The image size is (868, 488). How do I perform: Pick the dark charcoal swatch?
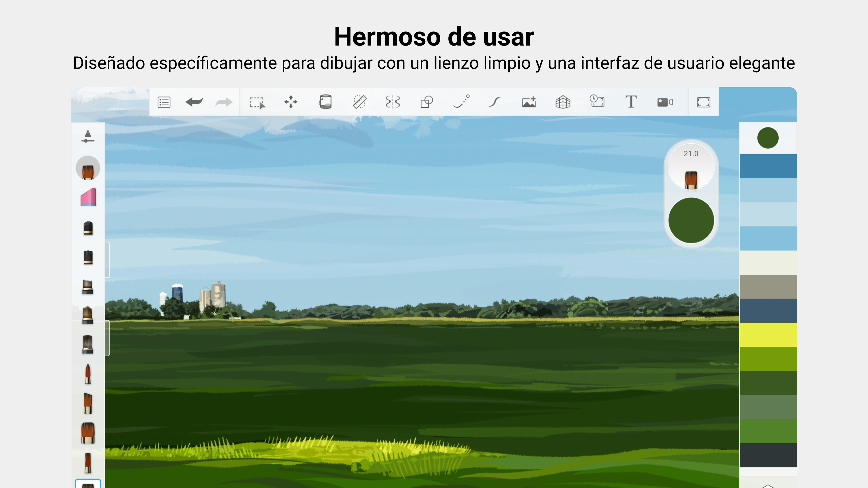coord(768,455)
